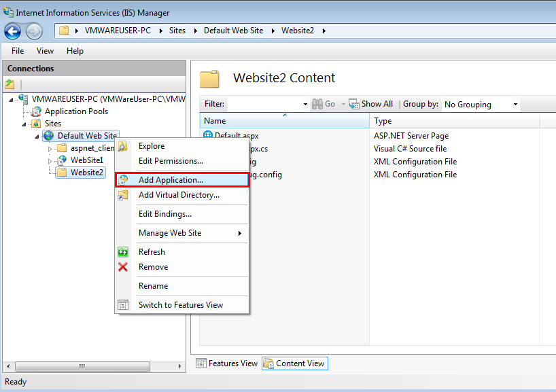Click the Application Pools icon
Screen dimensions: 556x392
[x=36, y=111]
